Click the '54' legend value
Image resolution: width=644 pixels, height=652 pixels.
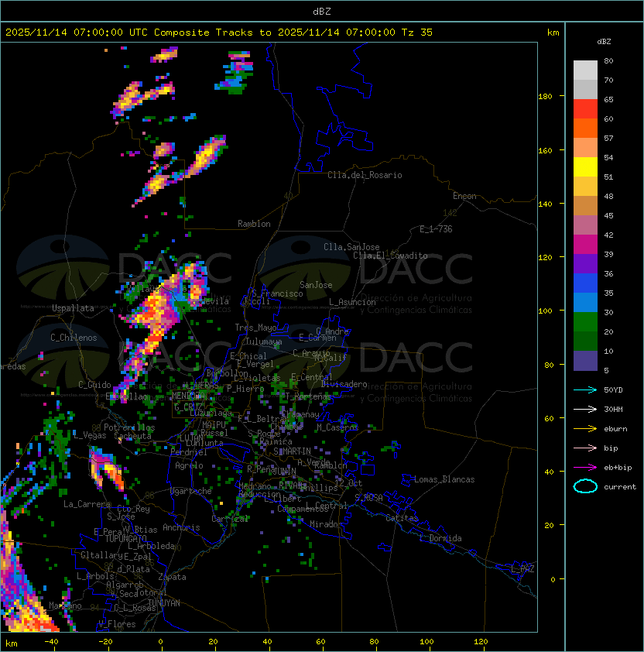608,158
